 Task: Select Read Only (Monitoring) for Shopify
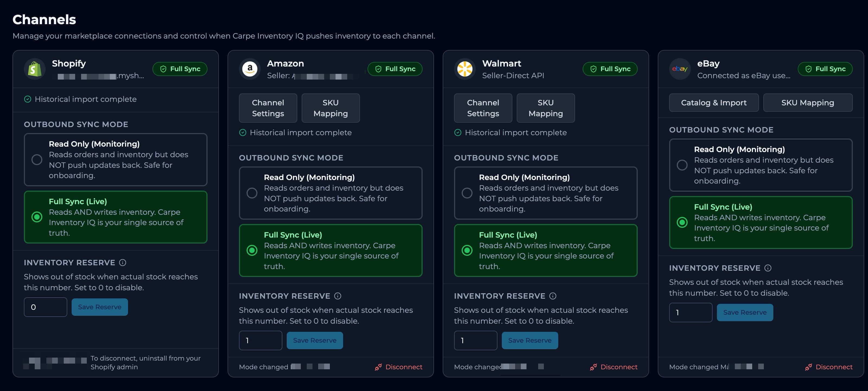[x=116, y=160]
